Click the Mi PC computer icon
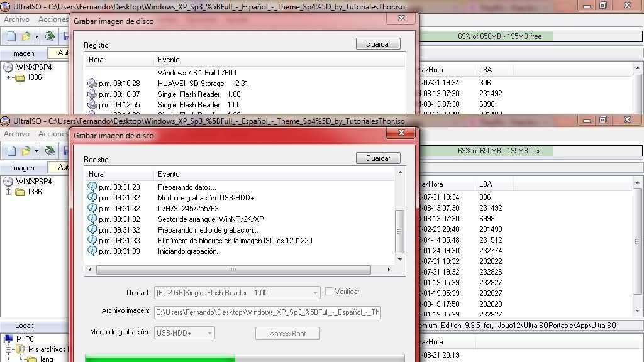This screenshot has width=644, height=362. pyautogui.click(x=8, y=339)
